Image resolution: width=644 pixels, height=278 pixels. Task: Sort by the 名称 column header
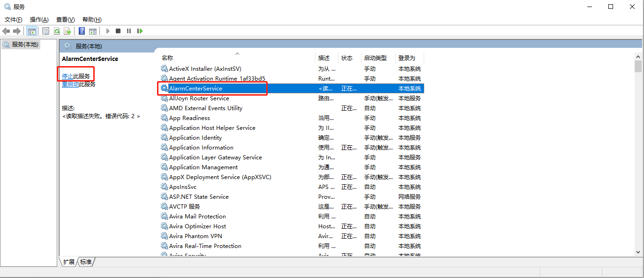237,58
